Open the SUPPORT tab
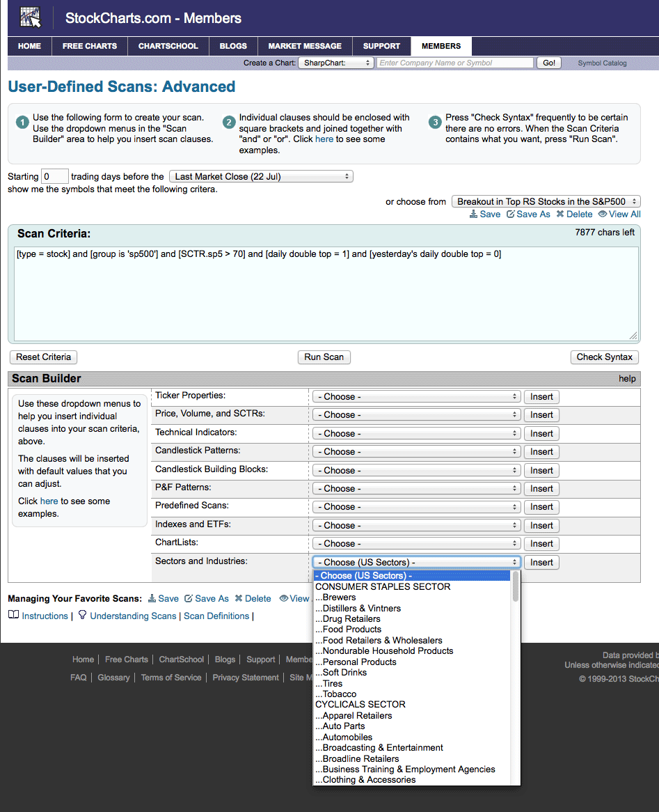Screen dimensions: 659x812 (x=381, y=46)
